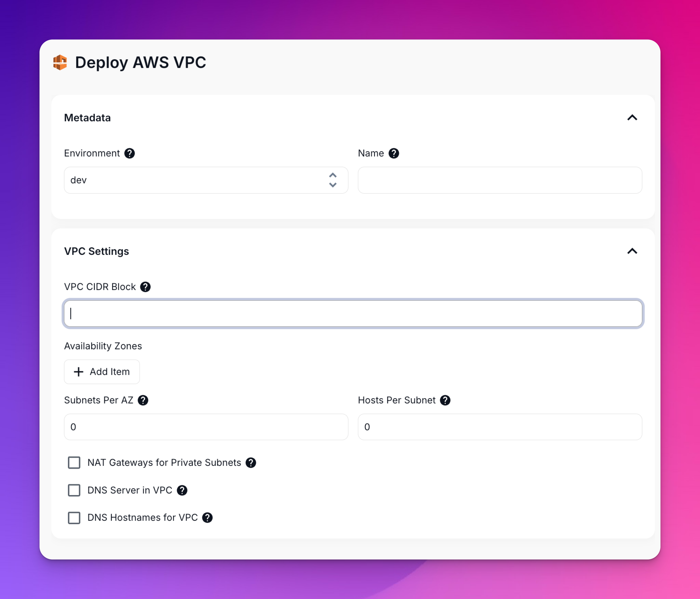
Task: Click the AWS logo beside Deploy AWS VPC
Action: [x=60, y=62]
